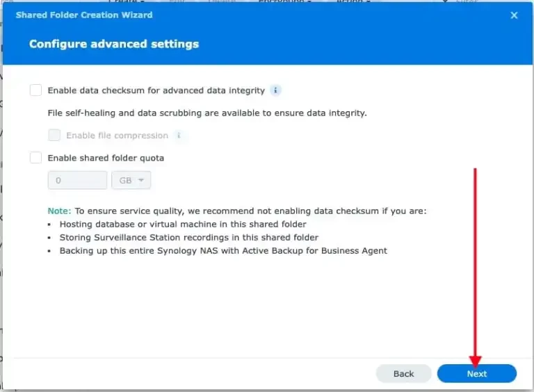Viewport: 534px width, 392px height.
Task: Enable data checksum for advanced data integrity
Action: (35, 90)
